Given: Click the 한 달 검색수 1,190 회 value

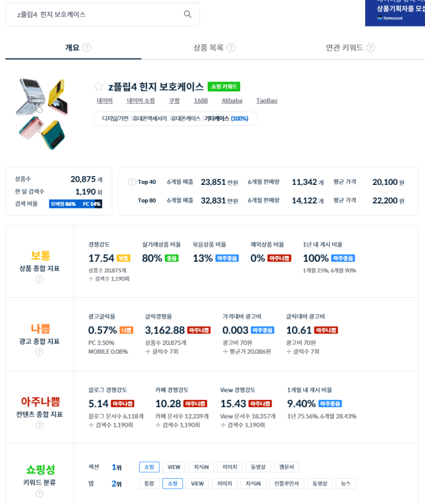Looking at the screenshot, I should coord(89,192).
